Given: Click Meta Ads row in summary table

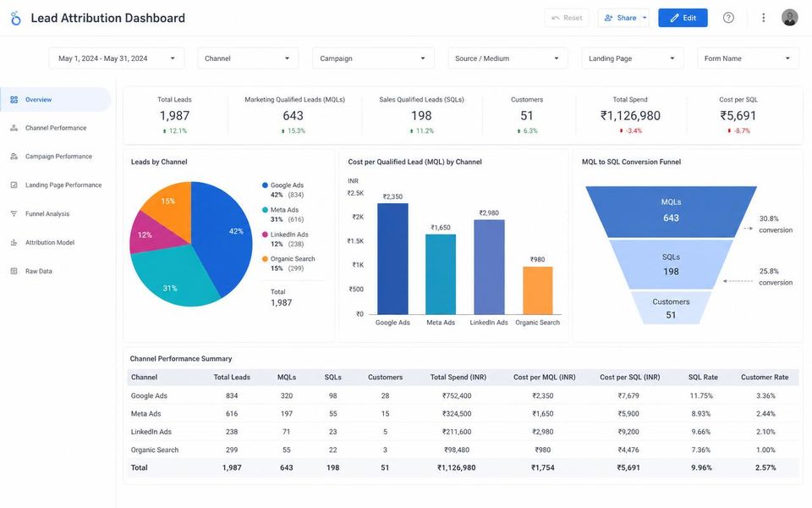Looking at the screenshot, I should pos(463,414).
